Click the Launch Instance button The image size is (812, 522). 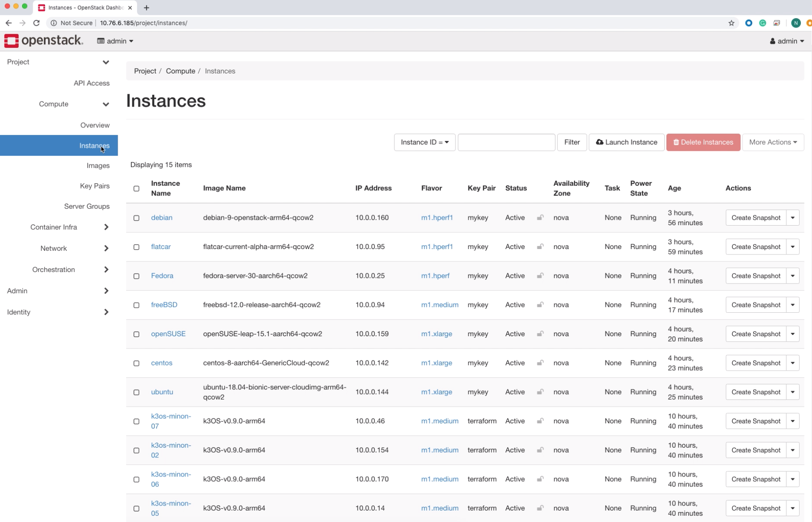click(626, 142)
